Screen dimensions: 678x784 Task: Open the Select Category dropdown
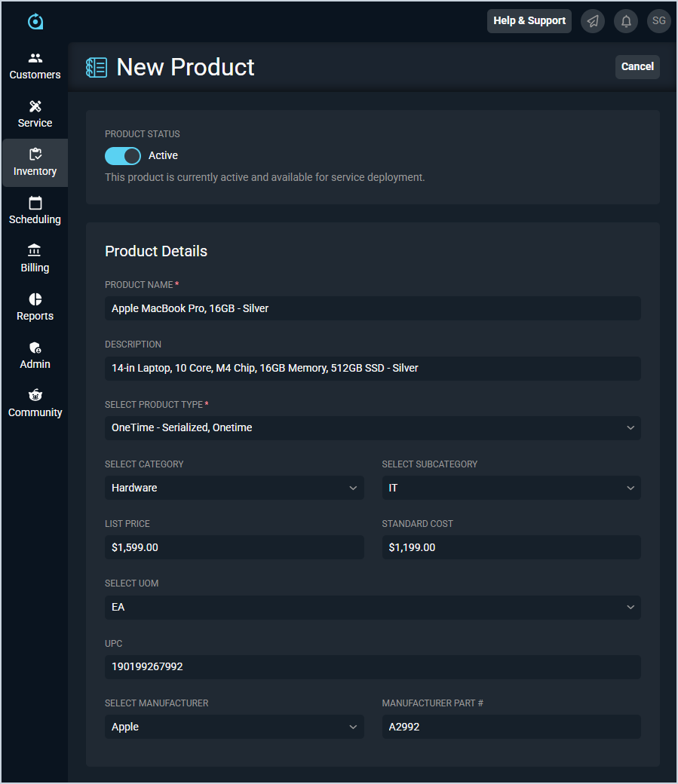point(234,488)
